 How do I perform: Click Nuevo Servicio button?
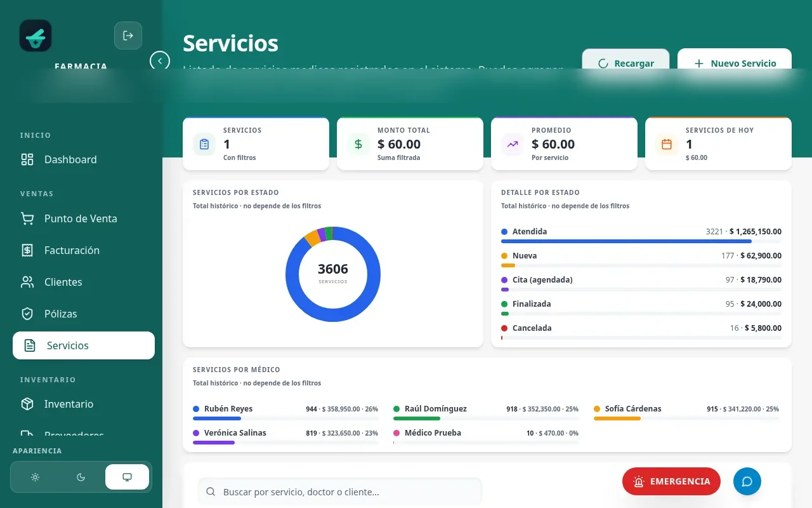pyautogui.click(x=735, y=63)
